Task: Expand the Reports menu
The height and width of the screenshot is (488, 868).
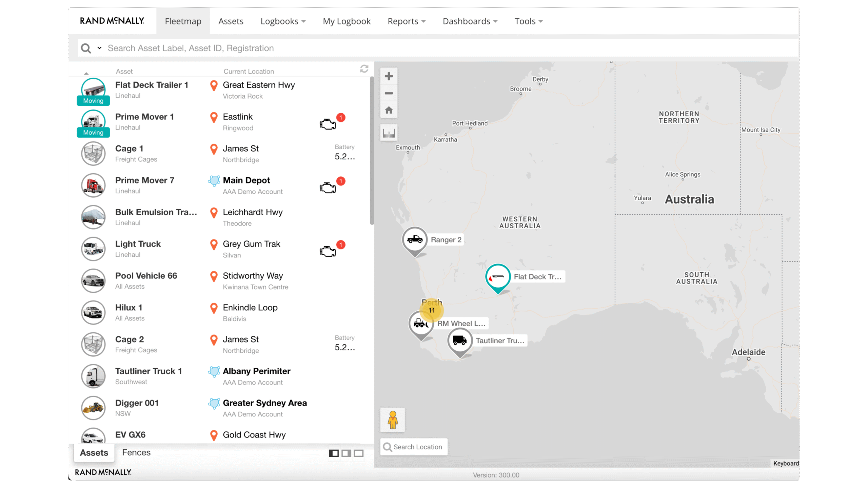Action: 406,21
